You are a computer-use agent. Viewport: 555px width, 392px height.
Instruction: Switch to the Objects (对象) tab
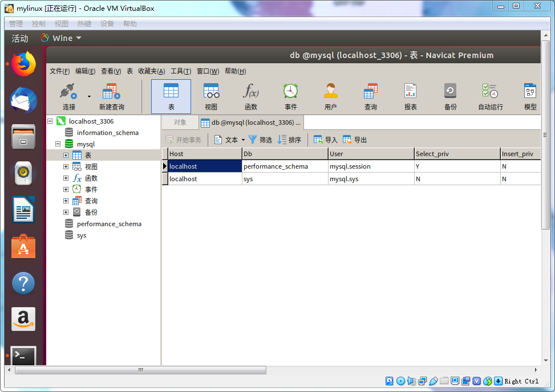pyautogui.click(x=180, y=122)
